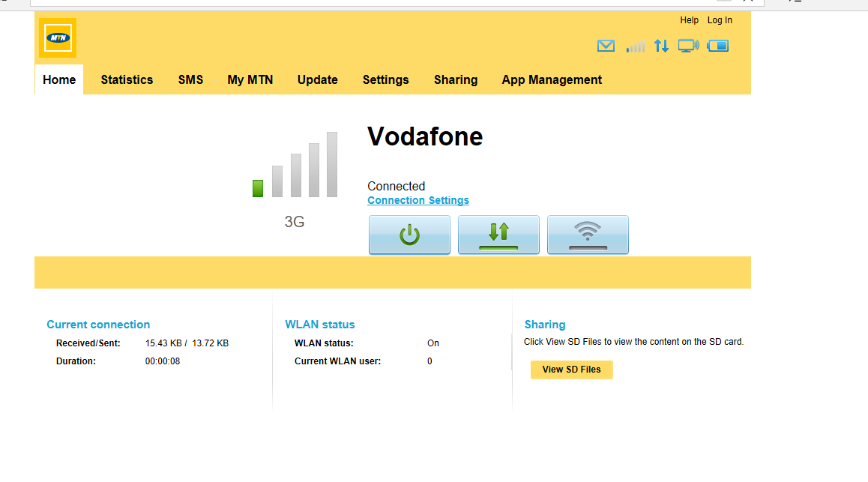Open the messages envelope icon

click(606, 46)
